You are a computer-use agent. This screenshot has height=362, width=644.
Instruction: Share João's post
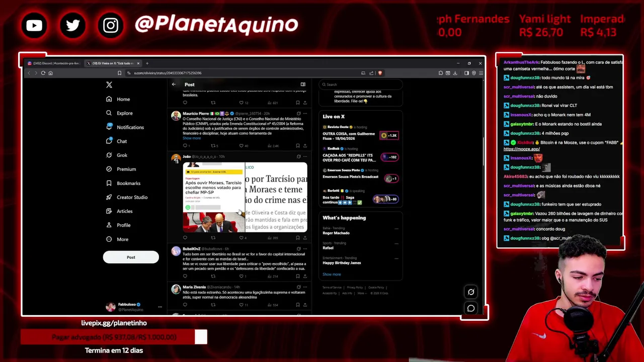[x=305, y=237]
